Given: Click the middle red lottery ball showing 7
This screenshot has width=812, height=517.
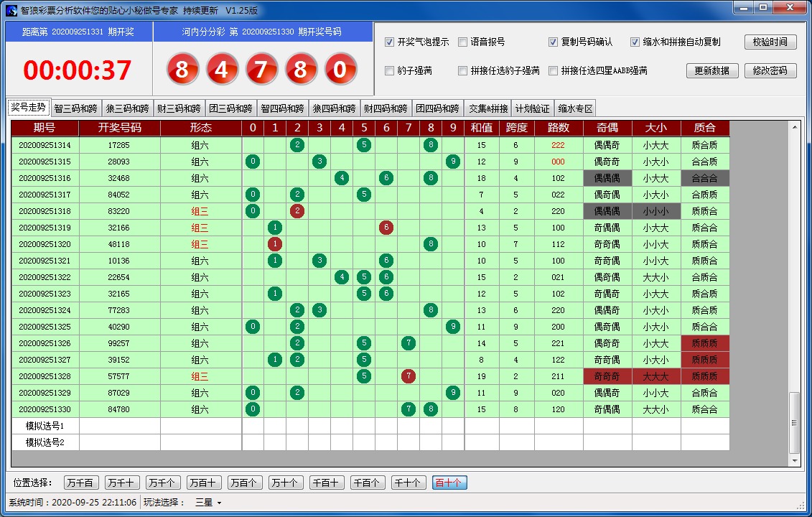Looking at the screenshot, I should [262, 70].
